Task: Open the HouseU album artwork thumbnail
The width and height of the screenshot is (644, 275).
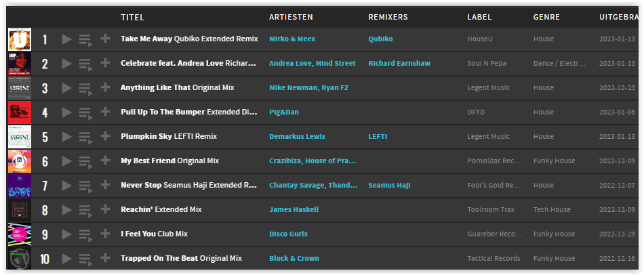Action: (20, 39)
